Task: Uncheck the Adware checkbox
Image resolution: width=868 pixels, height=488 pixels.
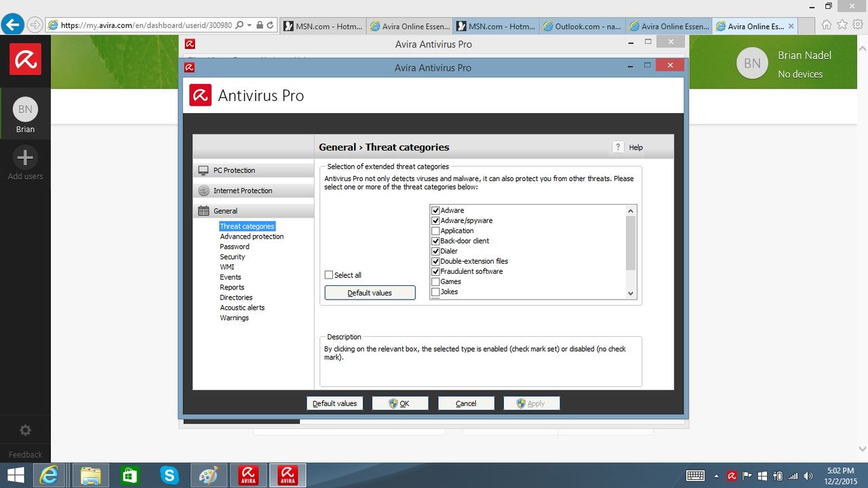Action: (436, 211)
